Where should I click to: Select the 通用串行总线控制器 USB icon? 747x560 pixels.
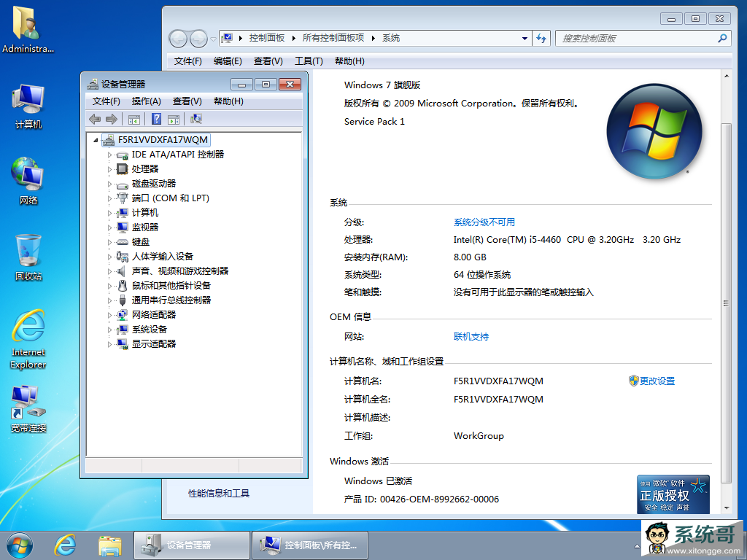(x=123, y=300)
